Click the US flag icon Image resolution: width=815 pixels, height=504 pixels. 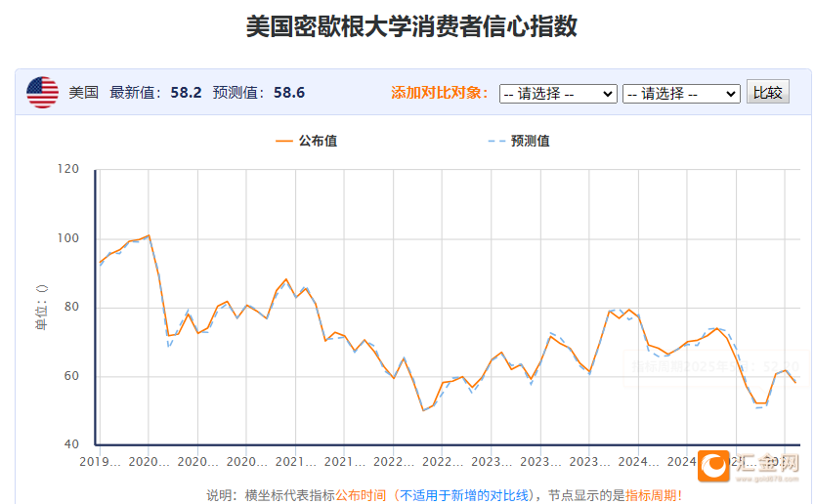click(43, 93)
